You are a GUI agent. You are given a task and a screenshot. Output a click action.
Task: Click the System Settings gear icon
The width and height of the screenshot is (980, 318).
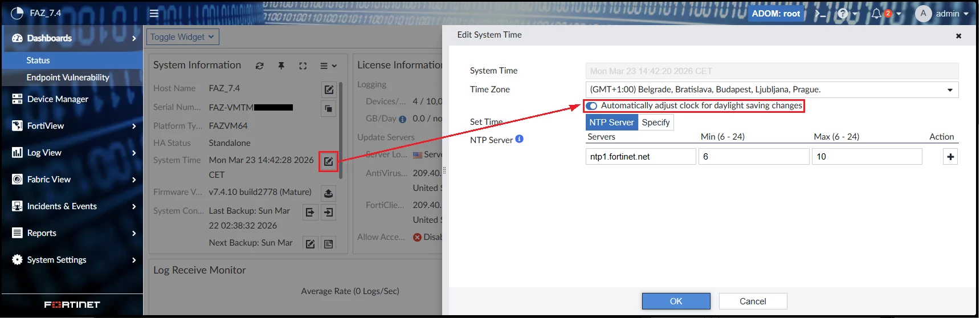pos(17,260)
